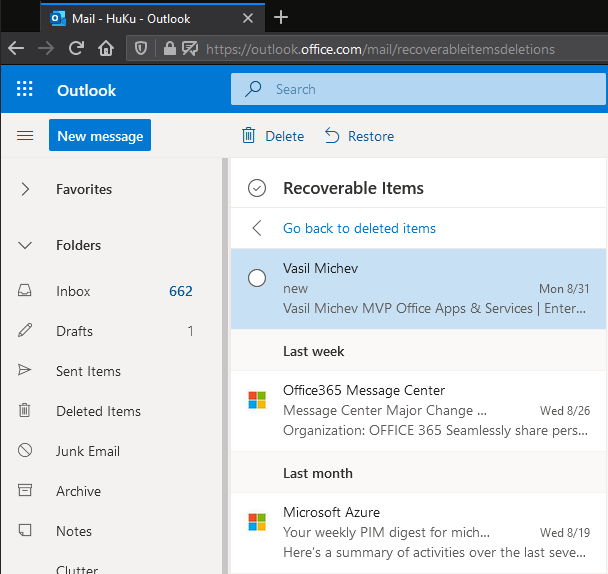The height and width of the screenshot is (574, 608).
Task: Click the Wed 8/26 date text
Action: [x=565, y=410]
